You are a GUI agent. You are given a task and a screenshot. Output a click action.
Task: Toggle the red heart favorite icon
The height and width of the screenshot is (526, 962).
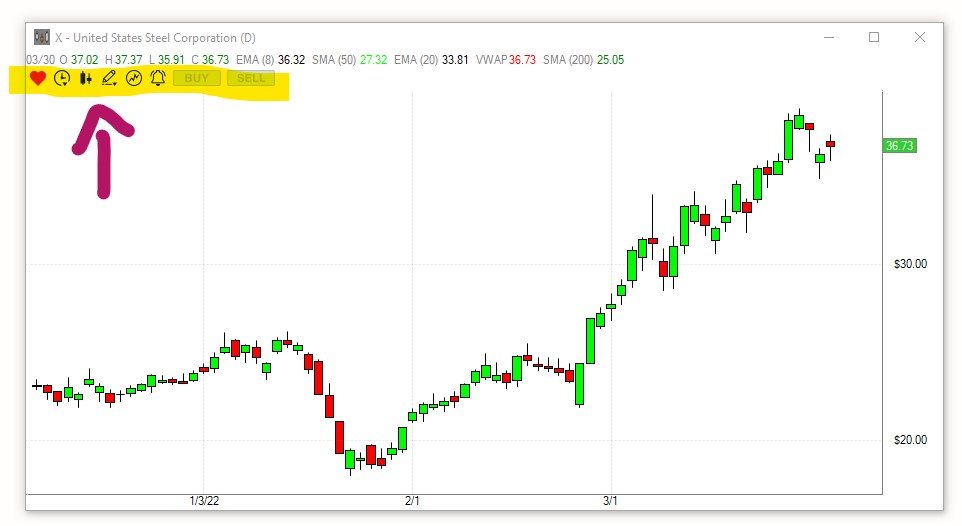point(38,78)
